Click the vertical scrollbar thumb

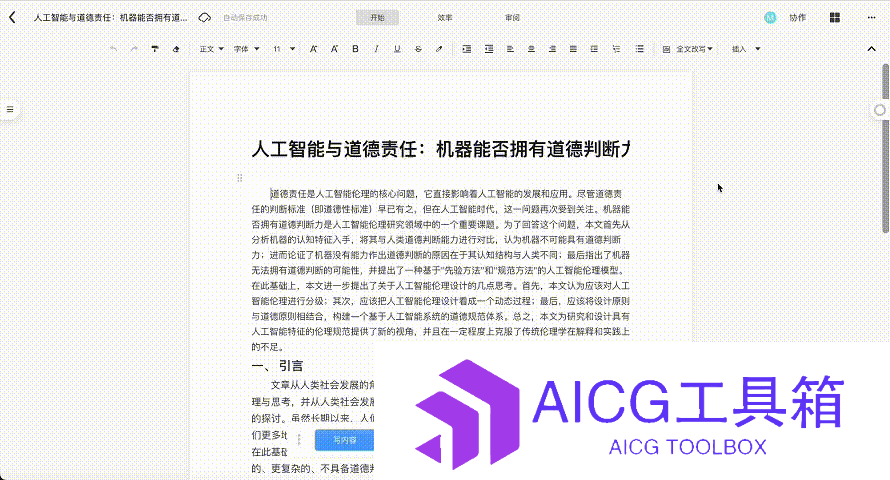[885, 149]
